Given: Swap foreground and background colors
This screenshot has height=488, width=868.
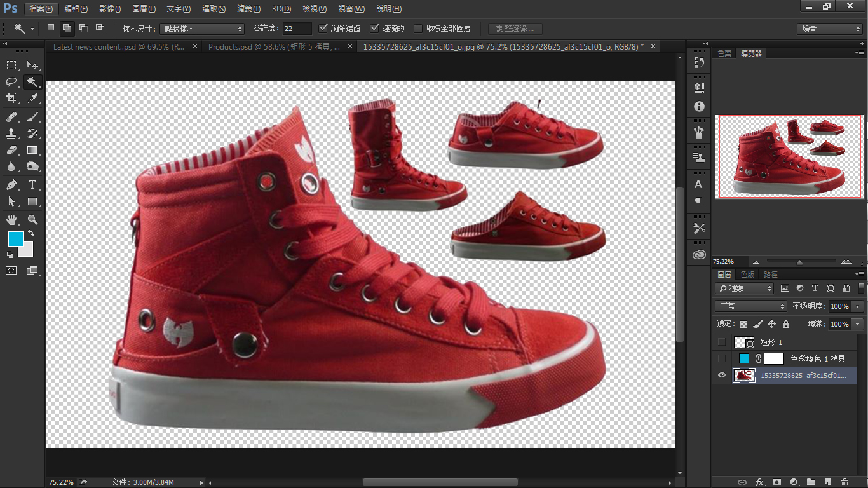Looking at the screenshot, I should (31, 234).
